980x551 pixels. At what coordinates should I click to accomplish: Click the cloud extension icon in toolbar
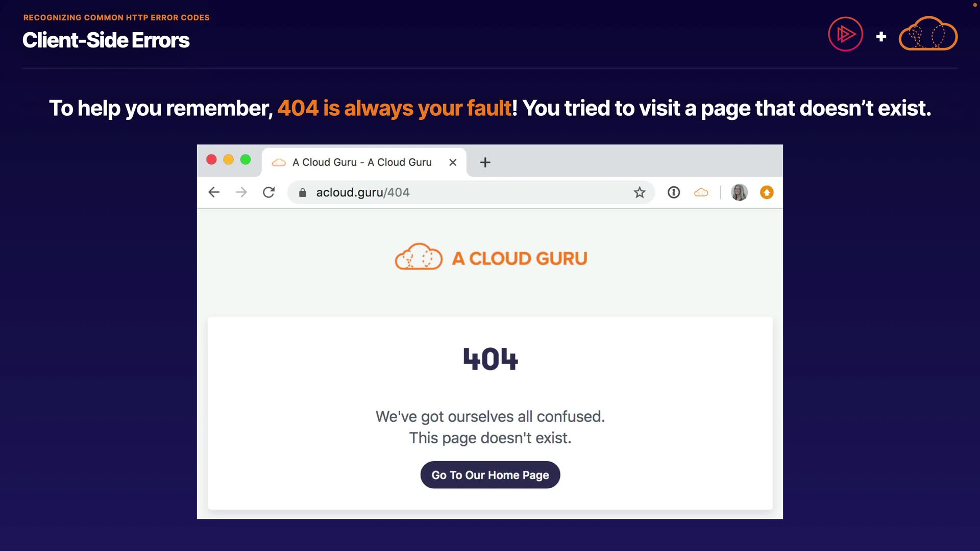click(x=701, y=192)
